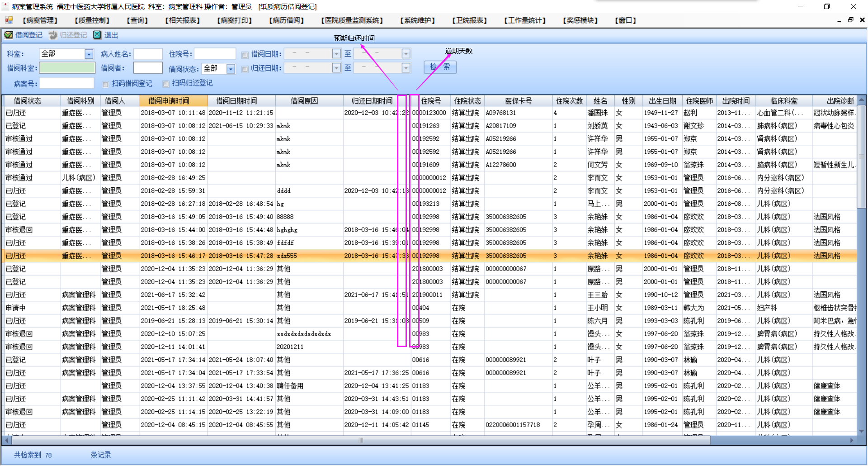Screen dimensions: 868x466
Task: Select the row for patient 王三胎
Action: tap(429, 295)
